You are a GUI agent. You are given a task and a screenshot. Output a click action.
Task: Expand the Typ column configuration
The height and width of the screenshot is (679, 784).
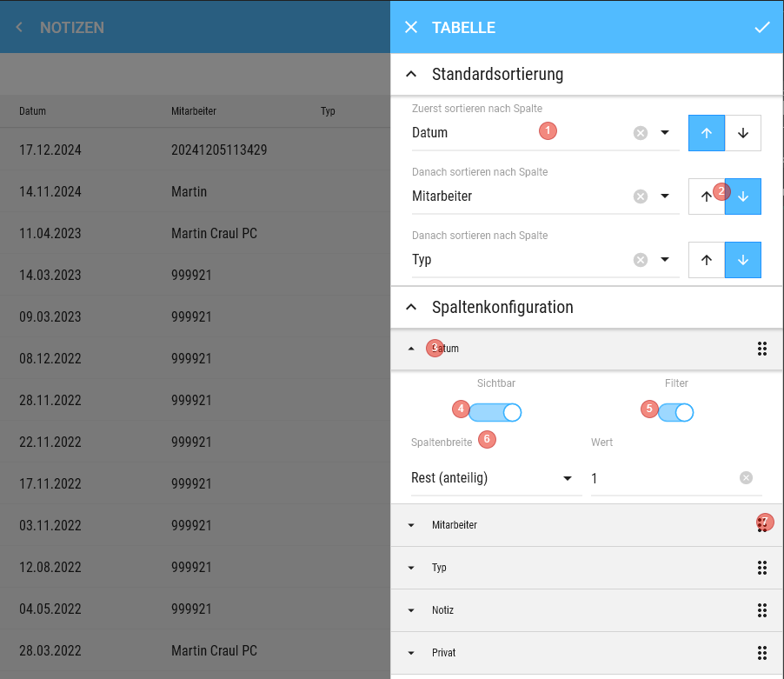pyautogui.click(x=412, y=568)
